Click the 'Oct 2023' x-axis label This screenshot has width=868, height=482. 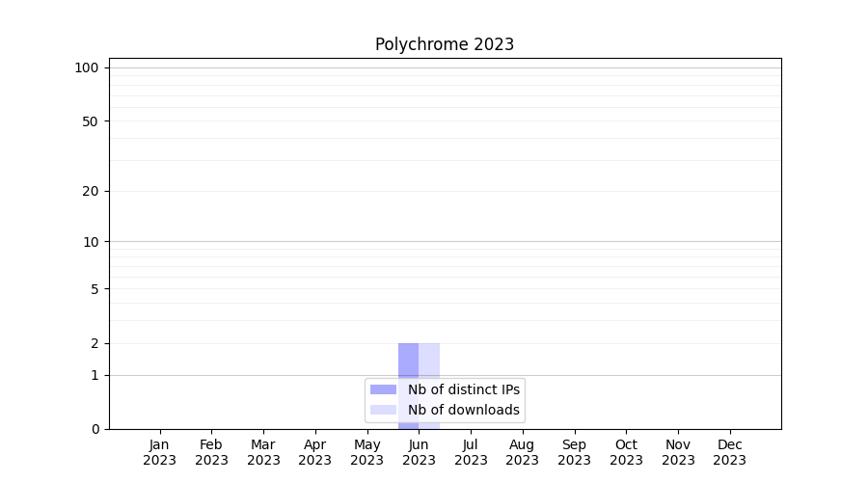(626, 452)
